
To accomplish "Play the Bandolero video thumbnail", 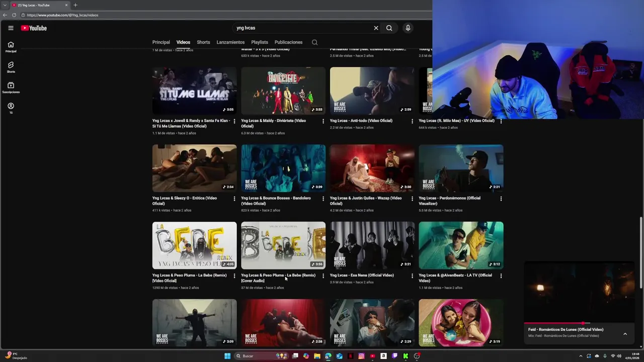I will tap(283, 168).
